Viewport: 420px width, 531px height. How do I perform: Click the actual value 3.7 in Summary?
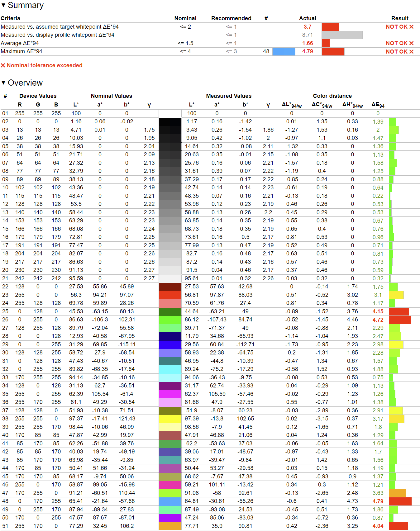coord(308,27)
